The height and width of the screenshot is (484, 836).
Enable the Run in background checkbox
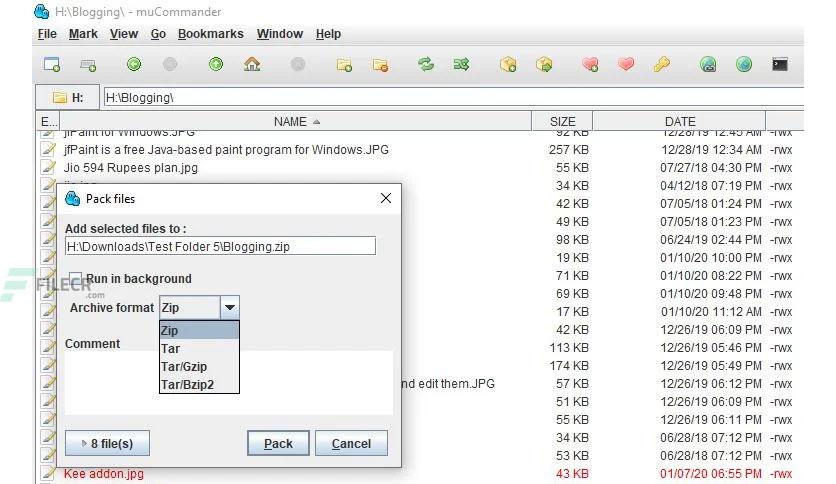point(75,279)
